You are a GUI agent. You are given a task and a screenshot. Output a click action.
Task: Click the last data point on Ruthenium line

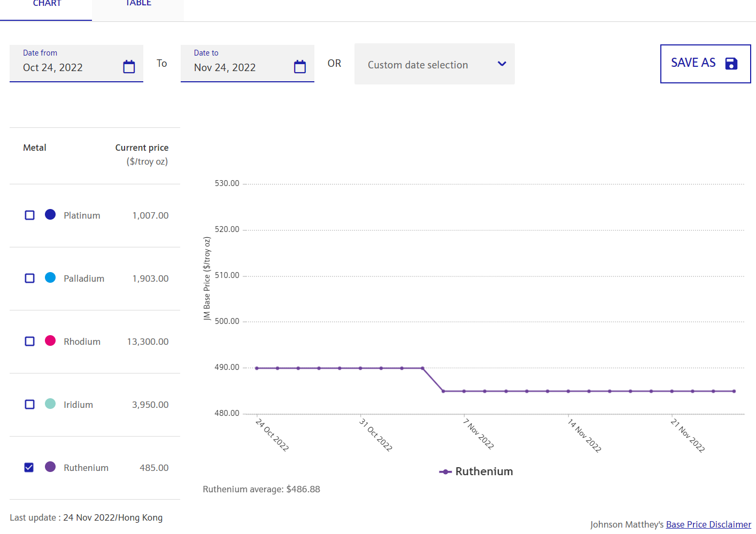[x=734, y=391]
